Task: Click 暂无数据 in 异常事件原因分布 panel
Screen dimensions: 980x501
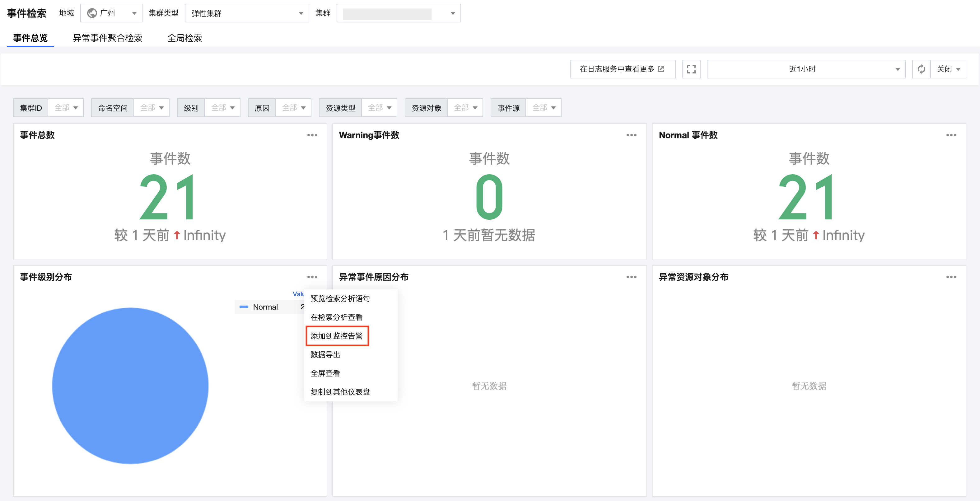Action: pyautogui.click(x=489, y=386)
